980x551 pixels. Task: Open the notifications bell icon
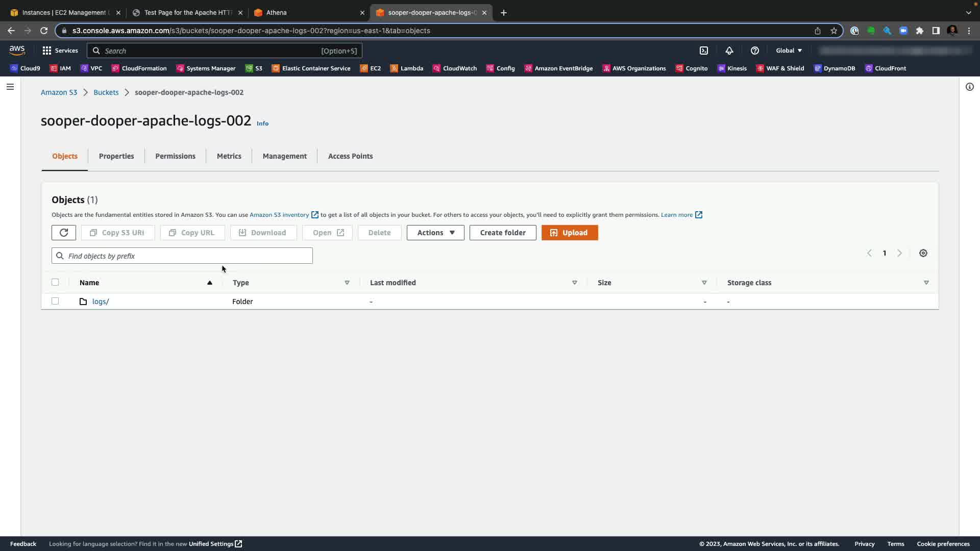[x=729, y=51]
